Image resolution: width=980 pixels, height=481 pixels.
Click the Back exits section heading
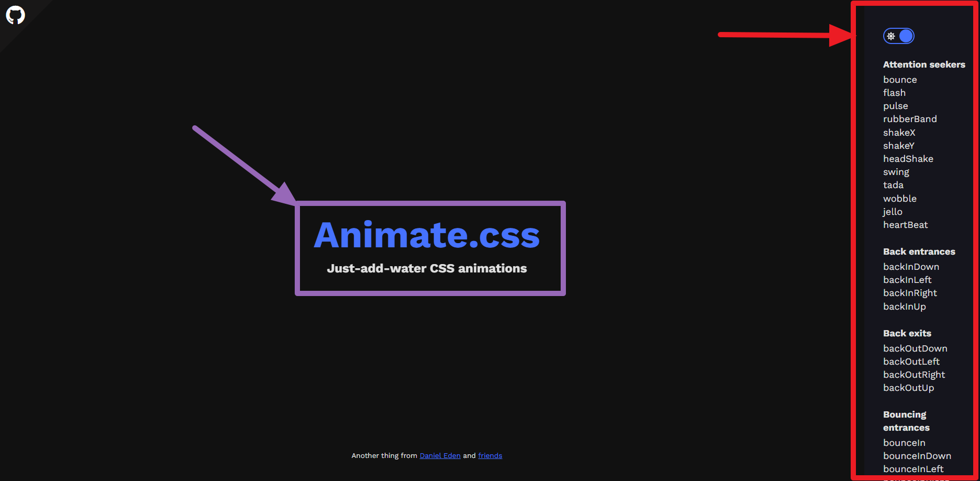pos(907,333)
